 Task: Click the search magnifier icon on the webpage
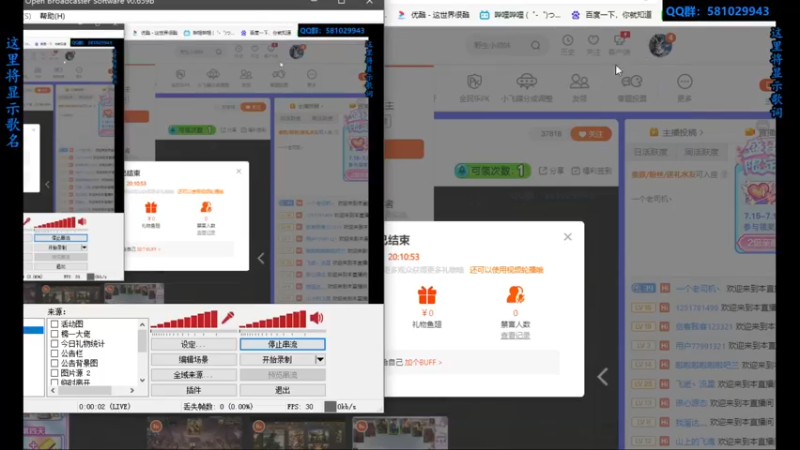[535, 45]
